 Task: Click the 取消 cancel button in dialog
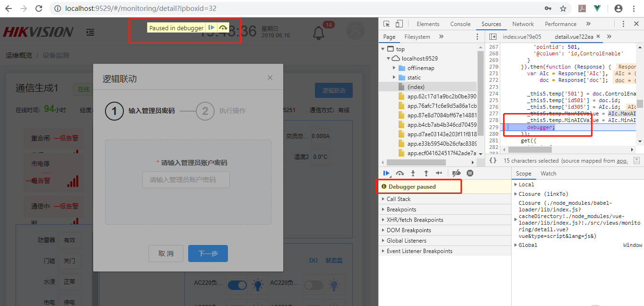click(x=165, y=254)
